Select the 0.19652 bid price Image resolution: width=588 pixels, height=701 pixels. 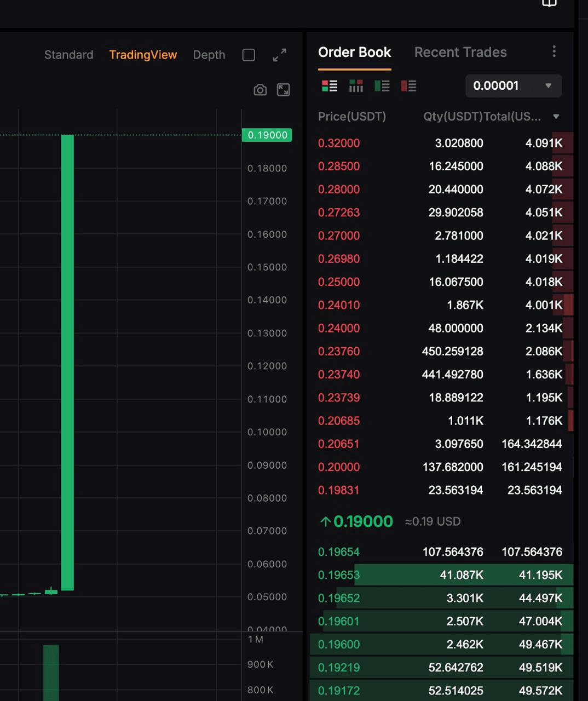339,598
